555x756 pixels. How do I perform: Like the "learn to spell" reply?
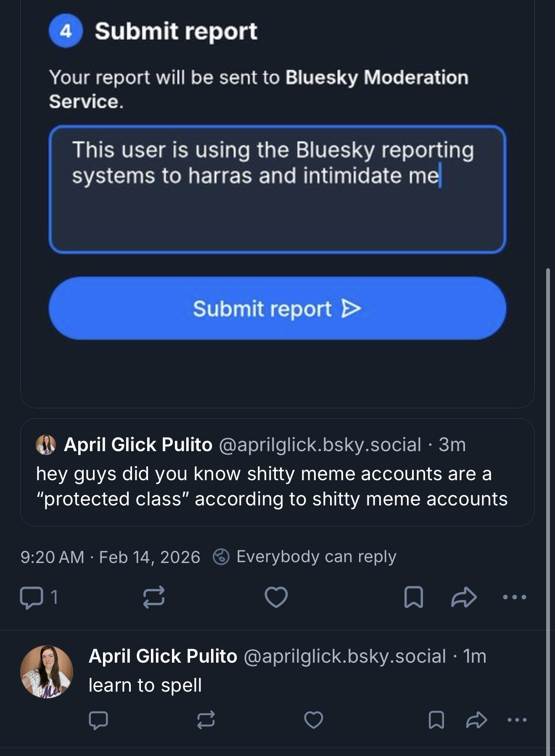(314, 720)
